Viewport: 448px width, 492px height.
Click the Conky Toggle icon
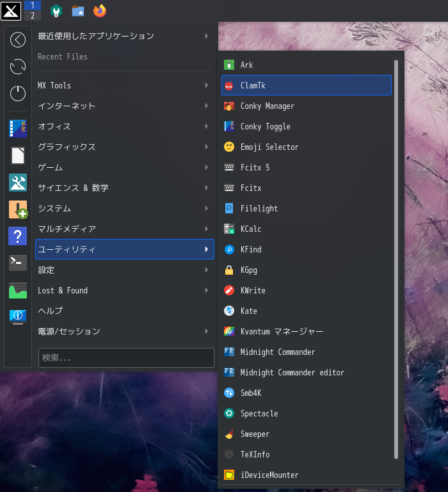click(x=229, y=126)
